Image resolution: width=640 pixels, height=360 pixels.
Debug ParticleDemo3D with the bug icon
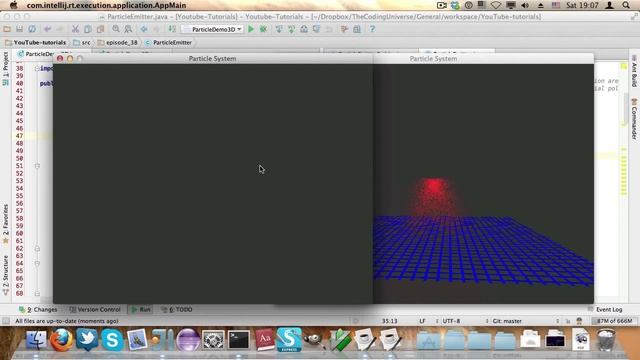click(x=264, y=29)
